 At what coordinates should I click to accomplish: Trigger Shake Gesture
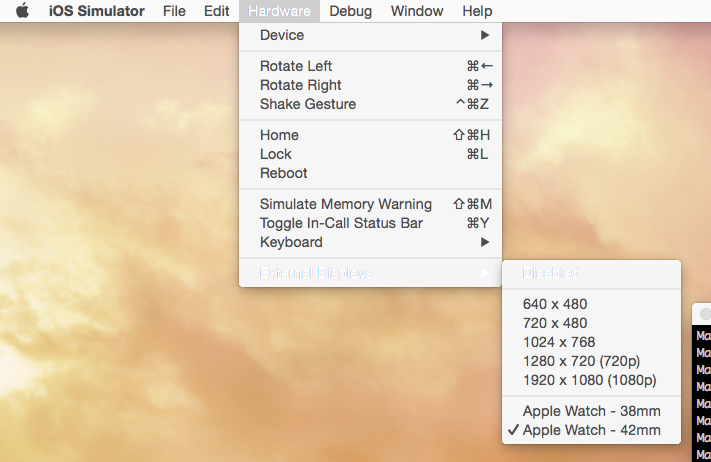coord(370,104)
